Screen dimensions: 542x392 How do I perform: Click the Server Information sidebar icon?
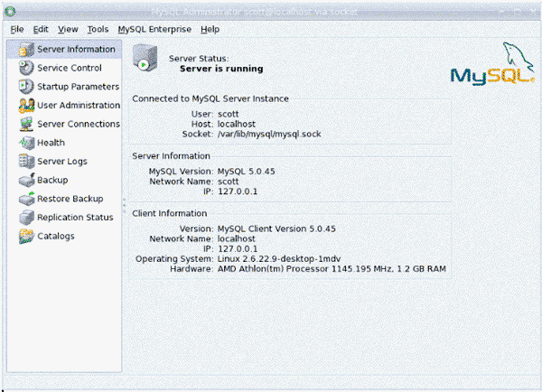(x=26, y=49)
